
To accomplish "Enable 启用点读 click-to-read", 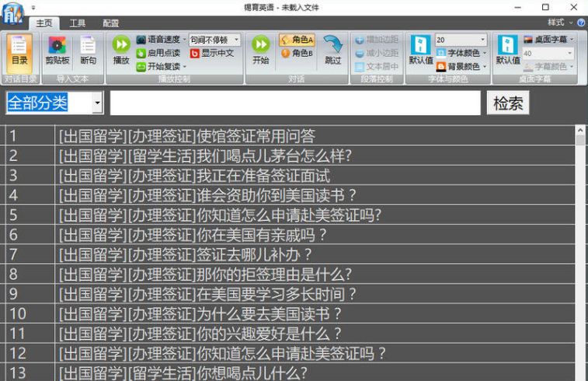I will 158,53.
